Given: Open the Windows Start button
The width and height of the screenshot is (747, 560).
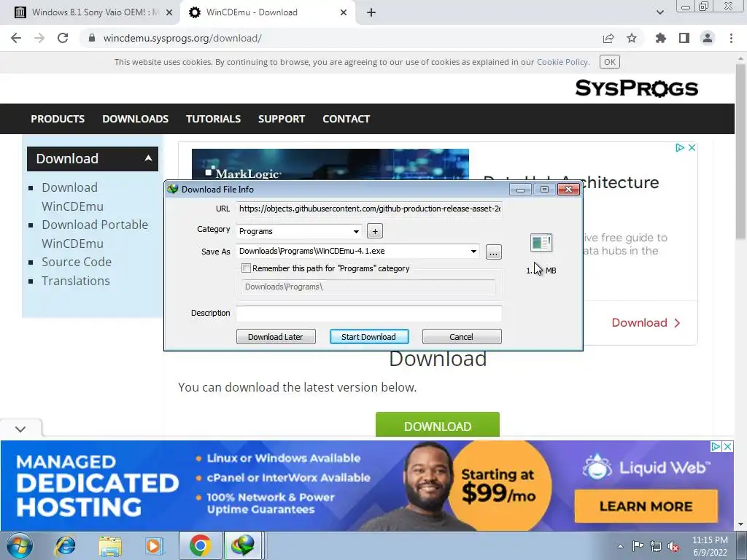Looking at the screenshot, I should pos(20,545).
